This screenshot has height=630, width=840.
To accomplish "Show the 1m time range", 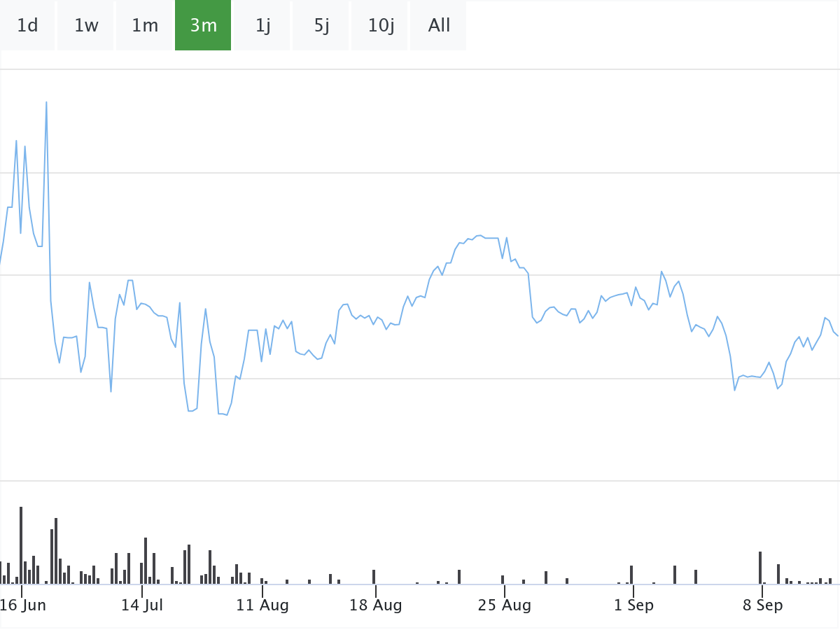I will tap(145, 25).
